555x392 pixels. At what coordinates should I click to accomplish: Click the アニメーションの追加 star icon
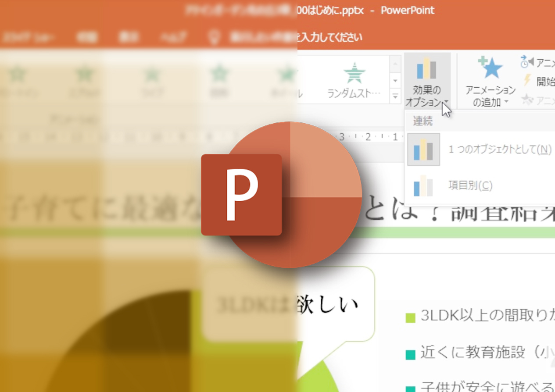(x=490, y=68)
